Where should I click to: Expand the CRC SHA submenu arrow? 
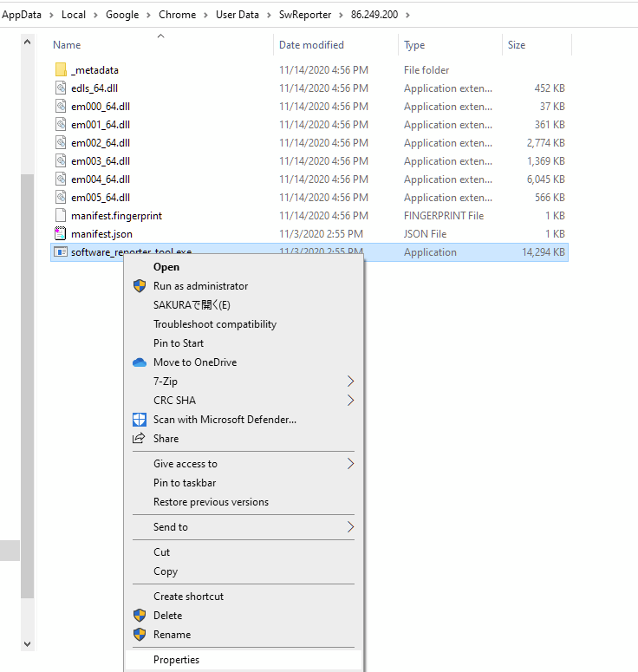pyautogui.click(x=350, y=401)
